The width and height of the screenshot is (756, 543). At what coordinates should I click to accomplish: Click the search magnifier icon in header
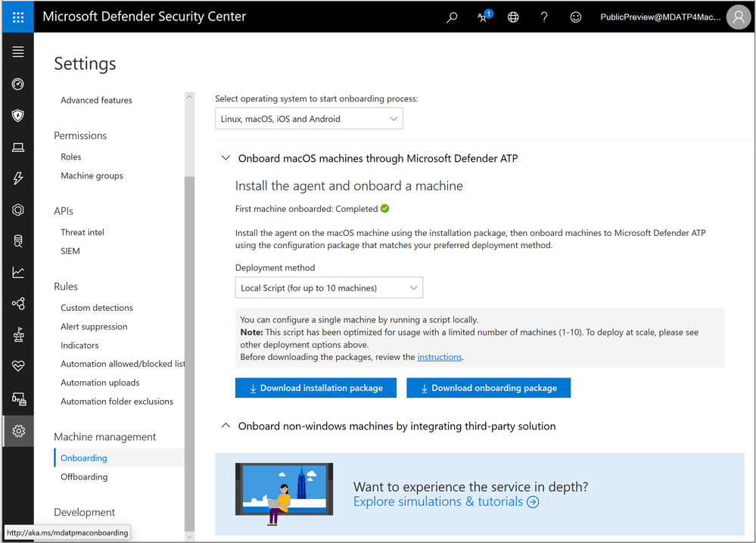452,17
